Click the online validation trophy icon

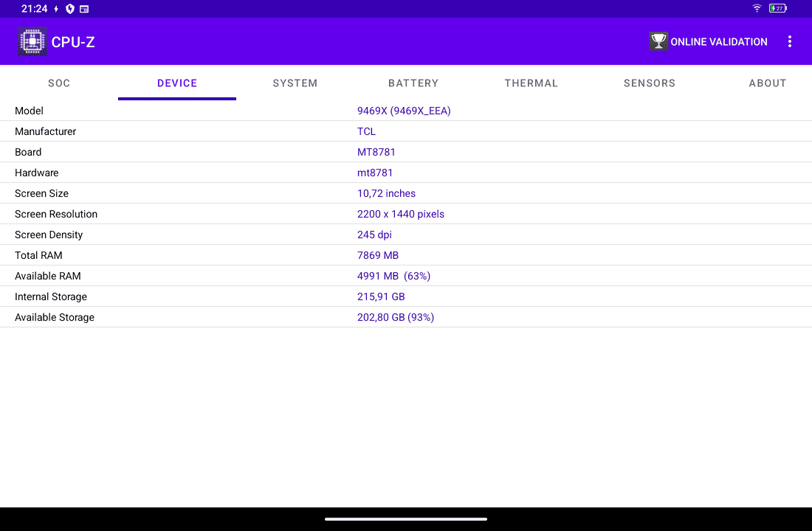tap(658, 41)
